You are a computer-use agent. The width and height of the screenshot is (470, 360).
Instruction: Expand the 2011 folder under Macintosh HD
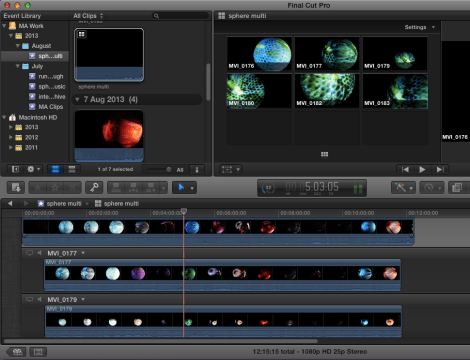(11, 147)
